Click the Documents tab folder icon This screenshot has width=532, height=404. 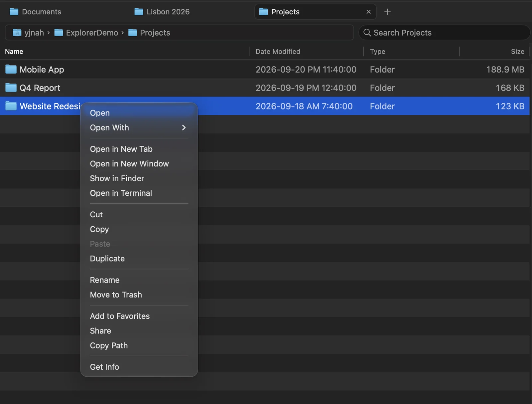(14, 12)
